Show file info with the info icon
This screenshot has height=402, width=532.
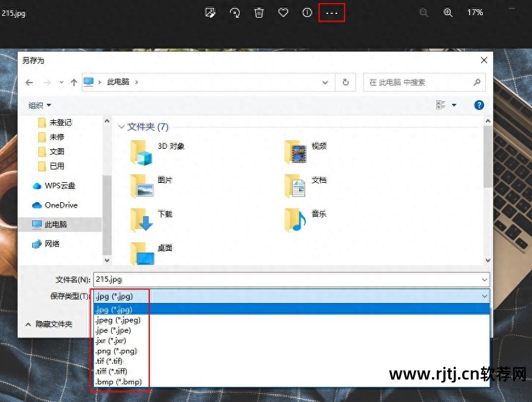point(307,13)
